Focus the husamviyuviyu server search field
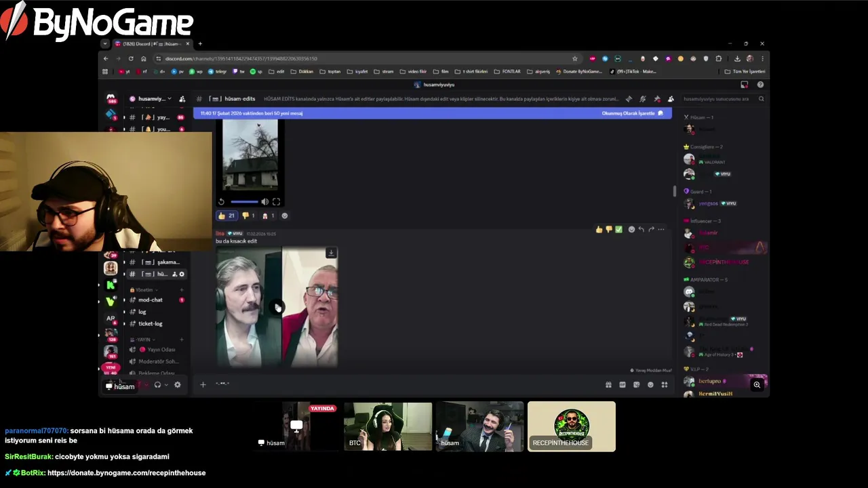Viewport: 868px width, 488px height. click(723, 99)
